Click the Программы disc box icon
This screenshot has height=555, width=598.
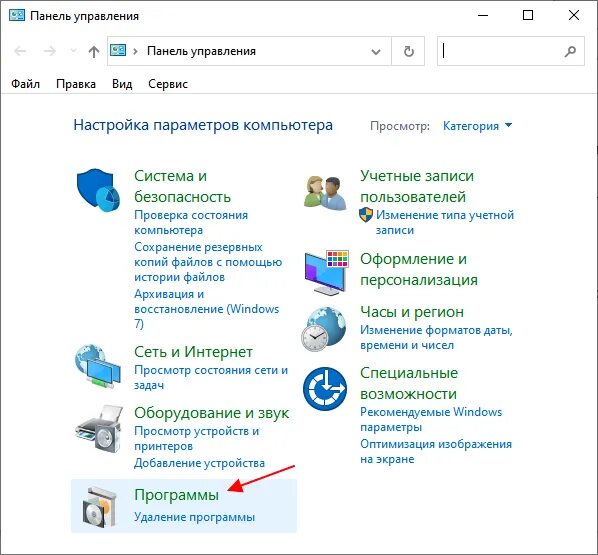pos(100,507)
